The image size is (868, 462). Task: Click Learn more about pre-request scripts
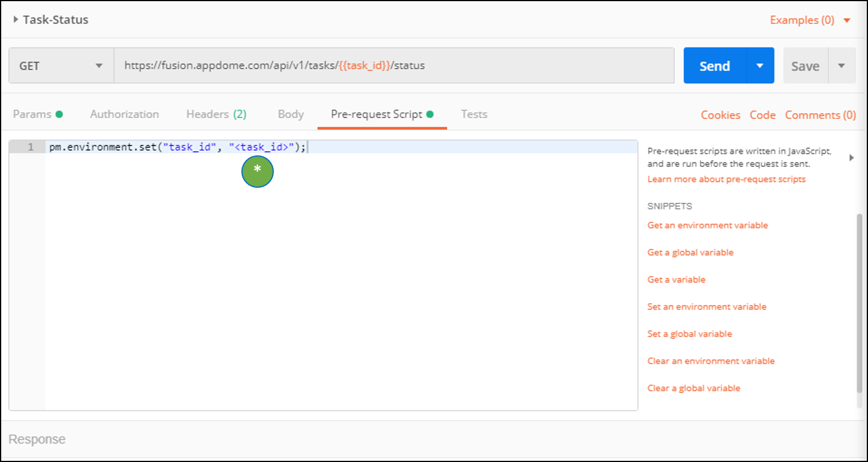[x=726, y=179]
